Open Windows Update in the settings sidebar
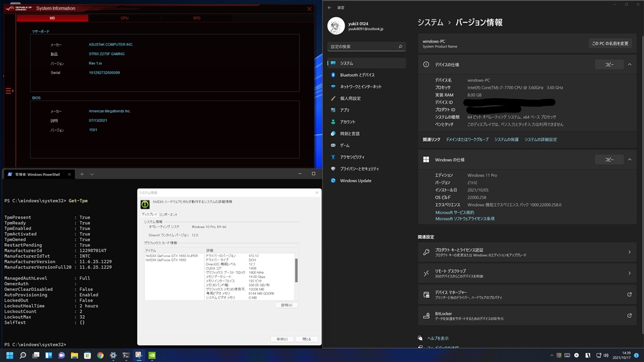 [x=355, y=180]
